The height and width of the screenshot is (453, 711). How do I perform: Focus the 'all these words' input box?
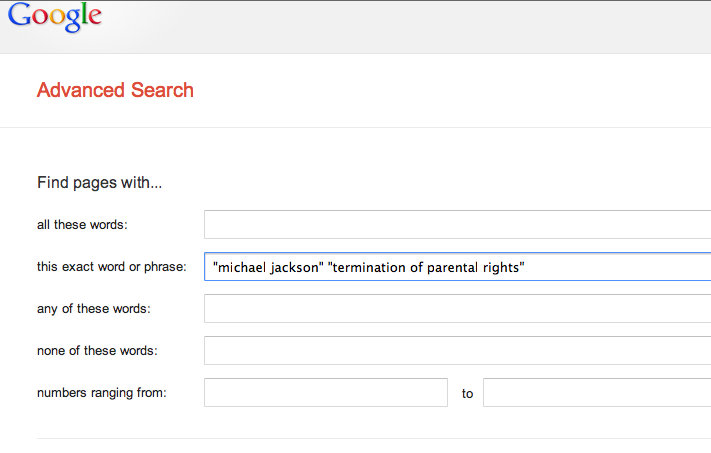point(458,224)
